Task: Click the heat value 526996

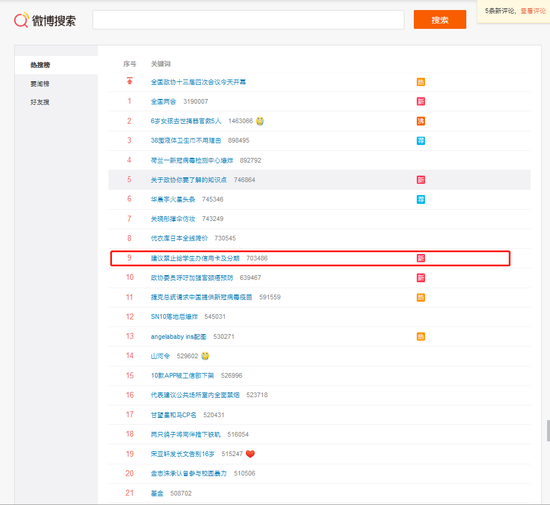Action: 232,376
